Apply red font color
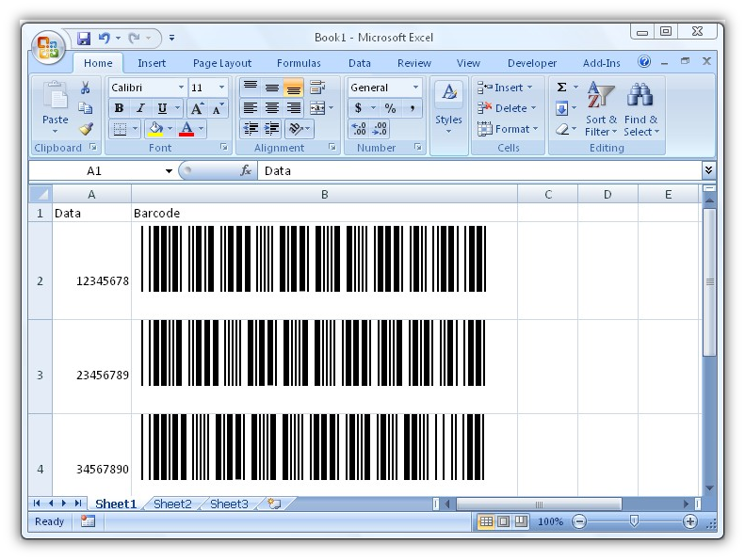 tap(186, 129)
